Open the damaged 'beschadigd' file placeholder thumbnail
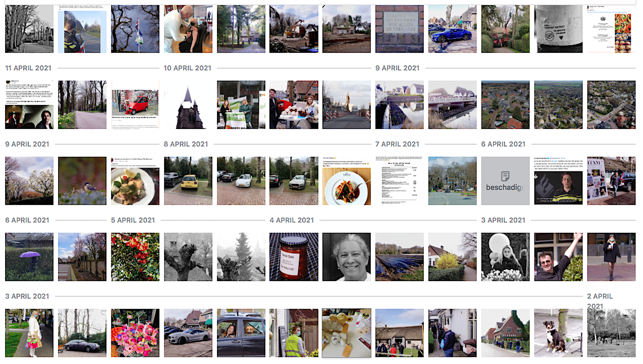The height and width of the screenshot is (364, 643). point(505,181)
